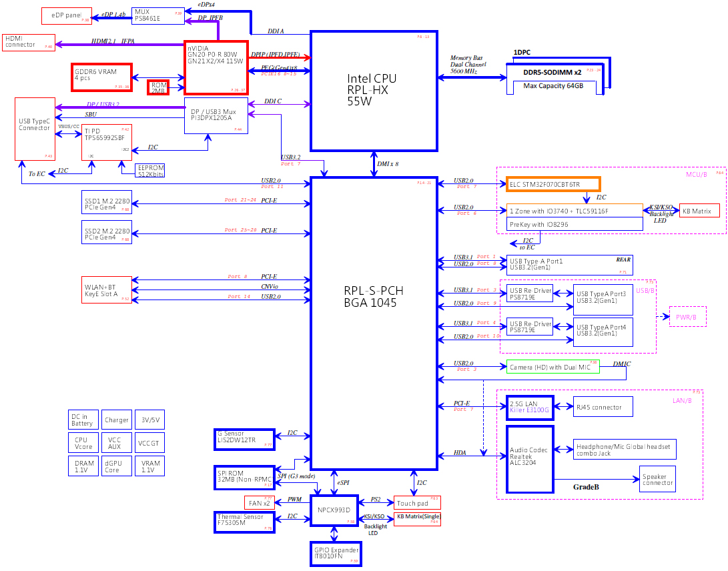Click the Intel CPU RPL-HX block
The image size is (728, 571).
pos(374,91)
